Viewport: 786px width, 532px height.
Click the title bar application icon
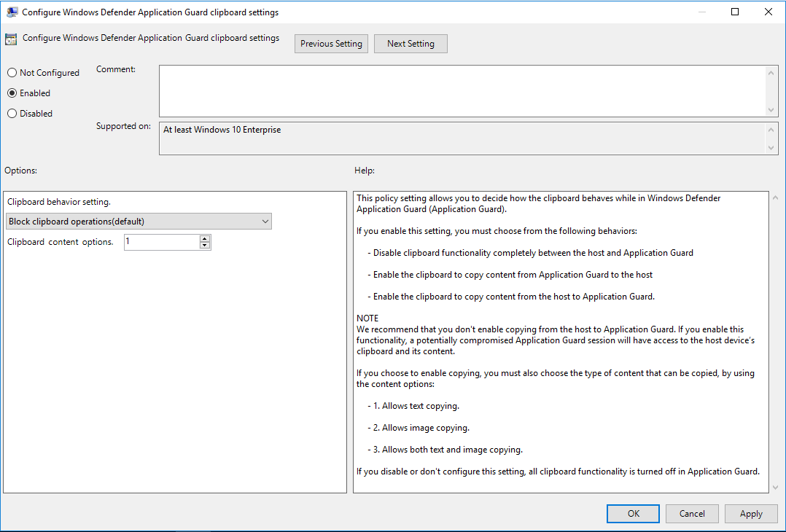[x=12, y=12]
